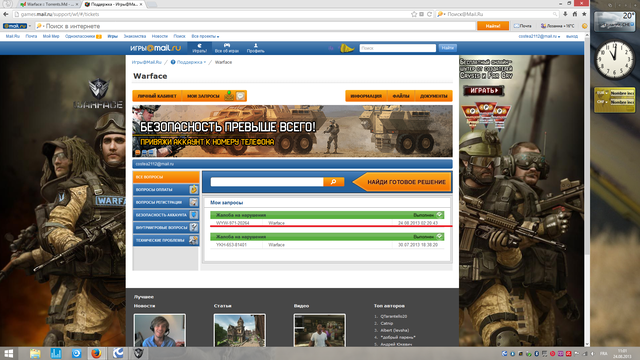Click icon beside Вопросы оплаты
Screen dimensions: 640x360
[x=193, y=189]
